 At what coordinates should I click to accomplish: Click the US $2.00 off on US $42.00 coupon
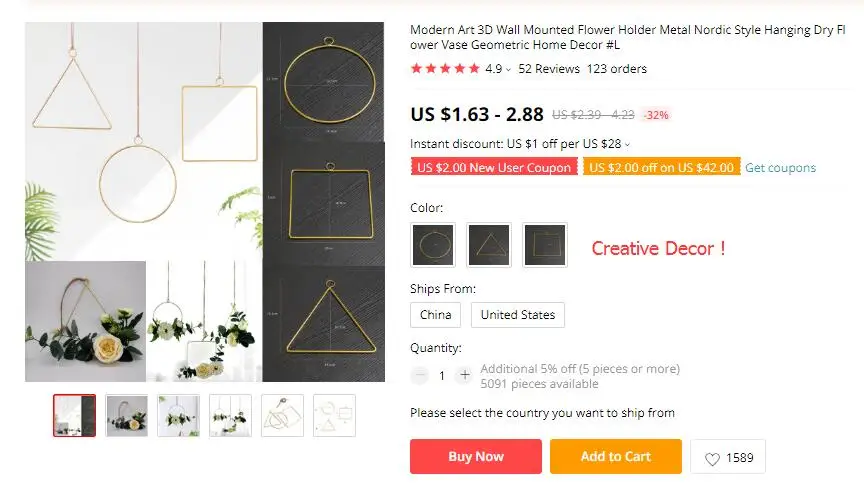[661, 167]
